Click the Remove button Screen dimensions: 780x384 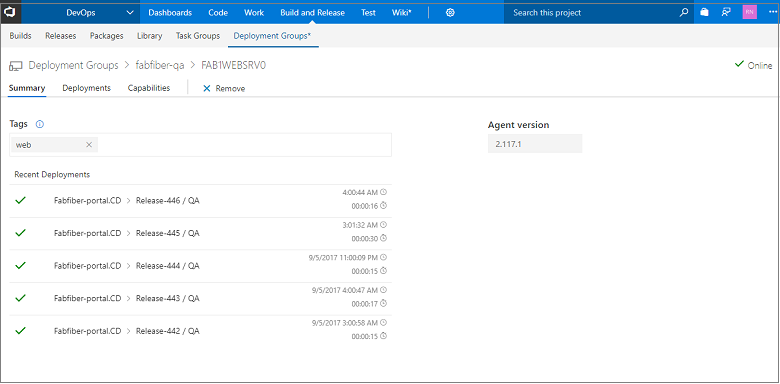[x=224, y=88]
